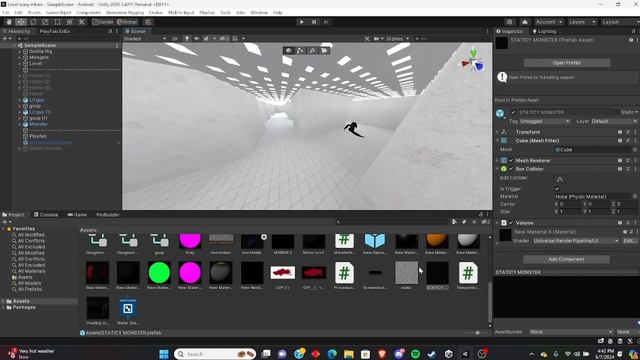Toggle the Static checkbox
The width and height of the screenshot is (640, 360).
[617, 112]
